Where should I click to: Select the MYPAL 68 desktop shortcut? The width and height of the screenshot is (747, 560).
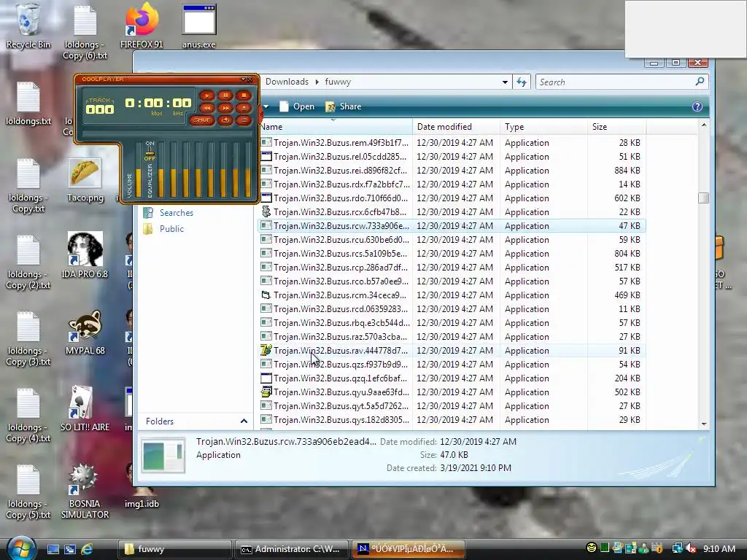[85, 332]
